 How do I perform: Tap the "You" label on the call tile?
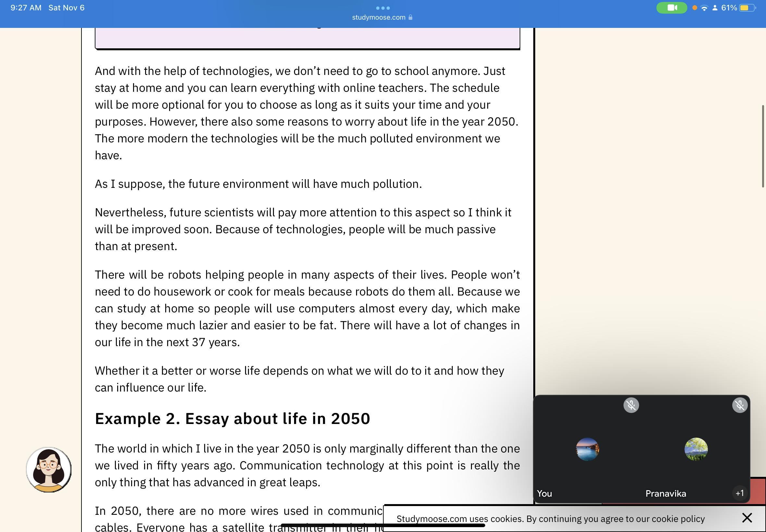tap(544, 493)
